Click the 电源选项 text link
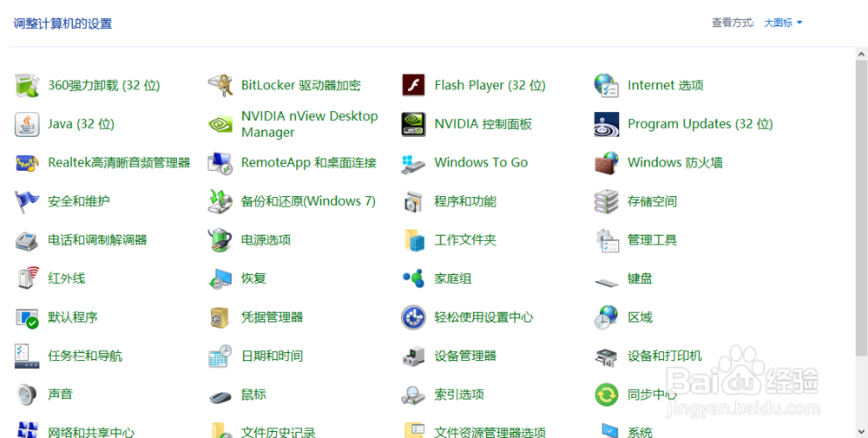This screenshot has width=868, height=438. 266,240
